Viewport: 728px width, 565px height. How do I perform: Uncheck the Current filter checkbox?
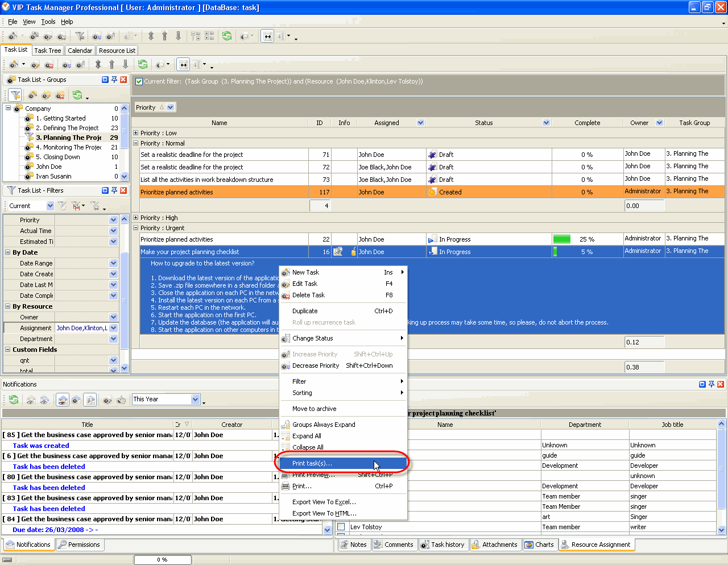tap(139, 81)
